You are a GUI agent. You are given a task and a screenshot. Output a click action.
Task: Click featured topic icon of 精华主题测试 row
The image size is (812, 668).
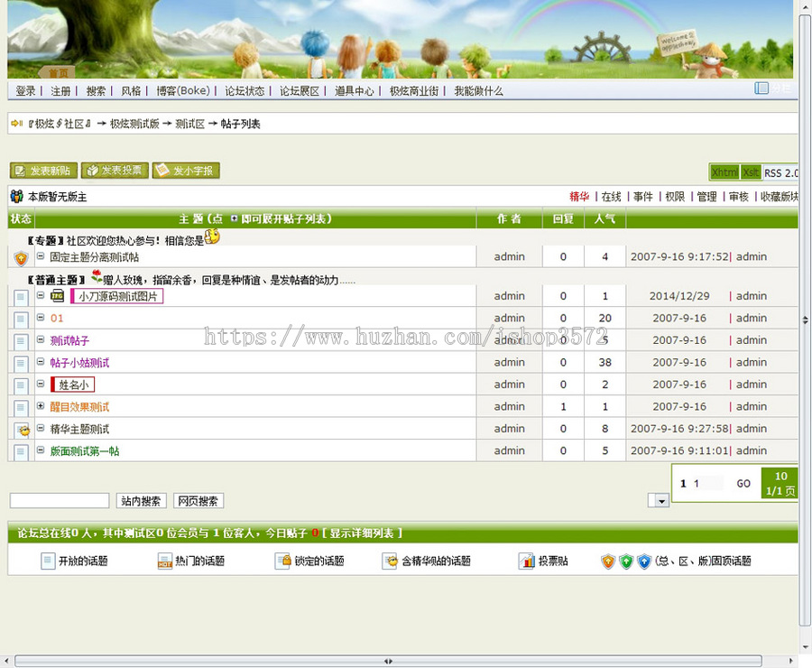click(x=22, y=430)
